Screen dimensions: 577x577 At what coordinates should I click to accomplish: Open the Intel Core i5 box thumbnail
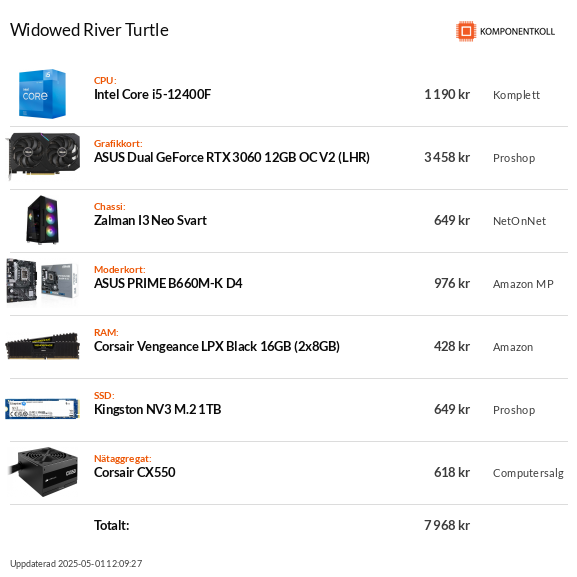pyautogui.click(x=42, y=94)
